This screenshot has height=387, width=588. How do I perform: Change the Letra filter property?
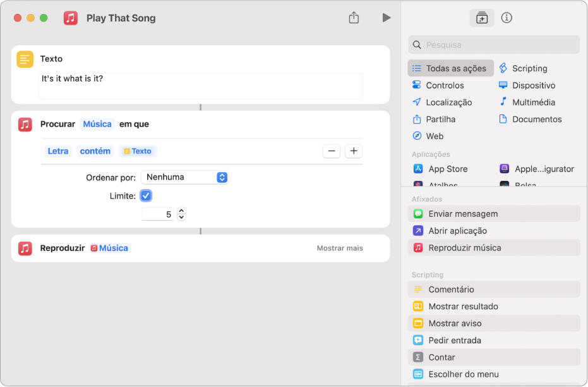(x=57, y=151)
